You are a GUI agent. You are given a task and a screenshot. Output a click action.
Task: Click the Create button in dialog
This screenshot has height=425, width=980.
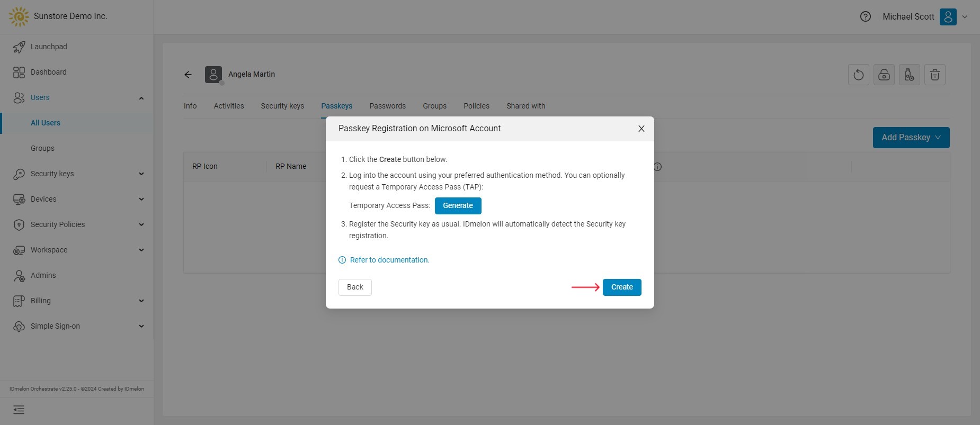click(x=622, y=287)
